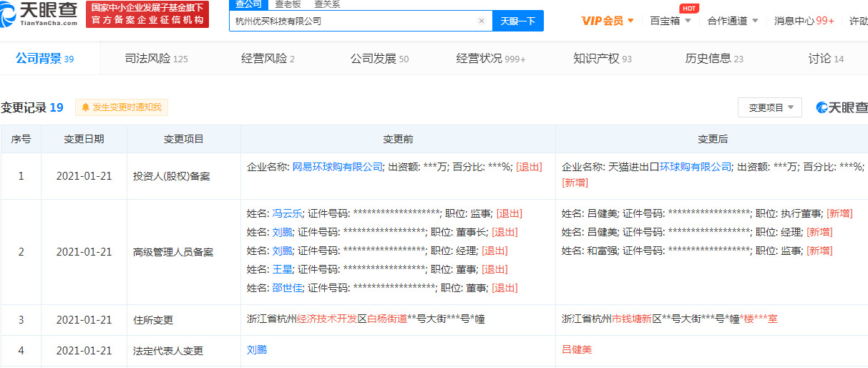The image size is (868, 368).
Task: Click the 变更日期 column header
Action: 84,139
